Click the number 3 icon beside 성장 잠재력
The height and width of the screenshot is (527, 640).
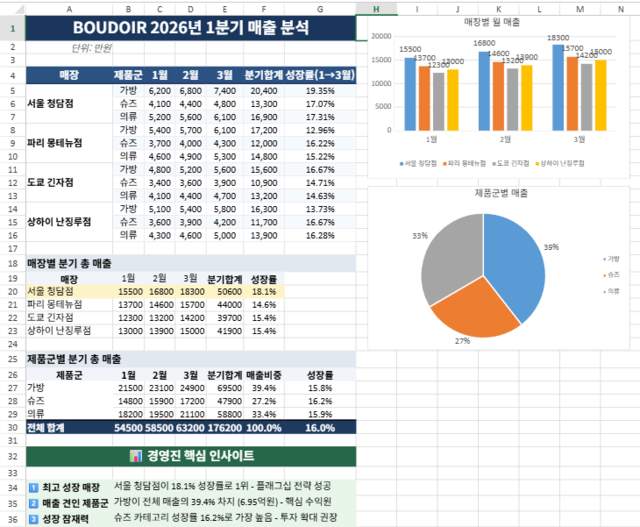pyautogui.click(x=34, y=519)
